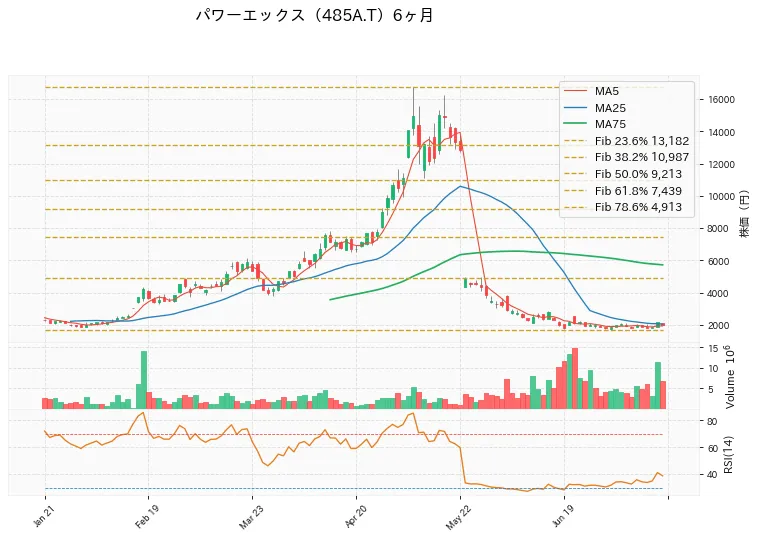Select the Fib 38.2% 10,987 legend entry
The image size is (758, 539).
[x=627, y=157]
